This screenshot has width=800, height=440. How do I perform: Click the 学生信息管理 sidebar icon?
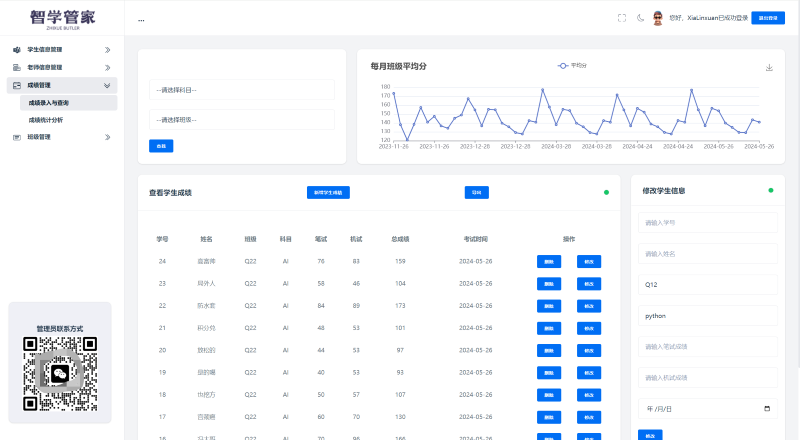(x=17, y=49)
